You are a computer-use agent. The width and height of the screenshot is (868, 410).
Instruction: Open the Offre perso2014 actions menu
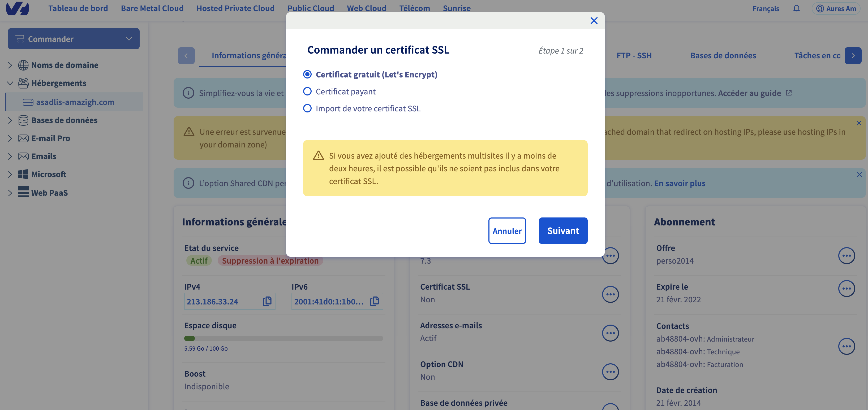(x=846, y=256)
